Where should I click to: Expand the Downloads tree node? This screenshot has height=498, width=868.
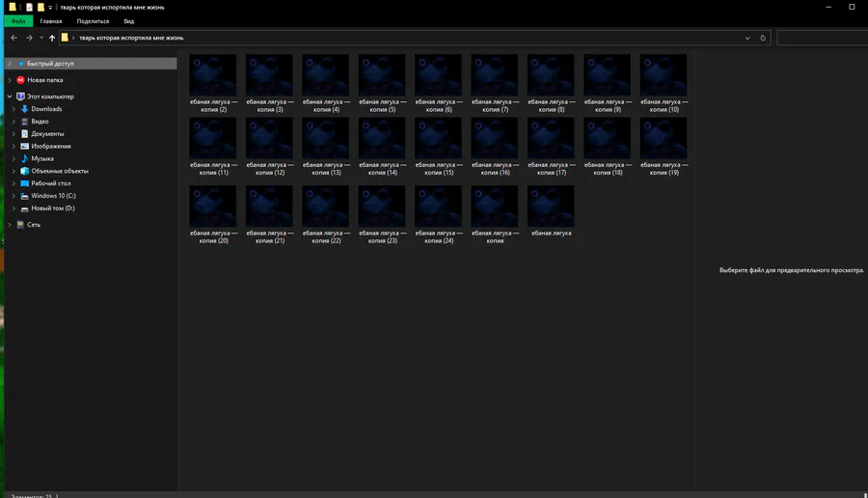pyautogui.click(x=14, y=109)
